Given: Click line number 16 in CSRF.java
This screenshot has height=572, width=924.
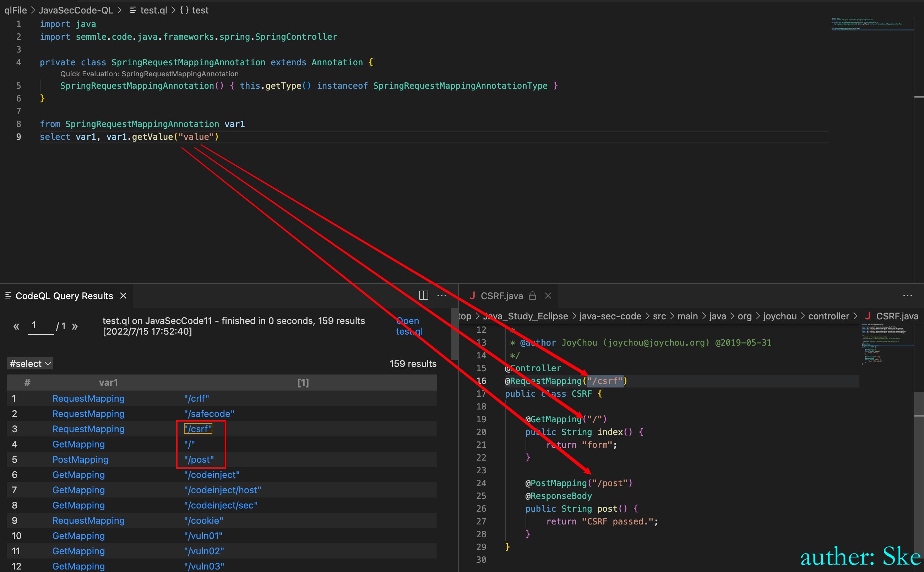Looking at the screenshot, I should (481, 381).
